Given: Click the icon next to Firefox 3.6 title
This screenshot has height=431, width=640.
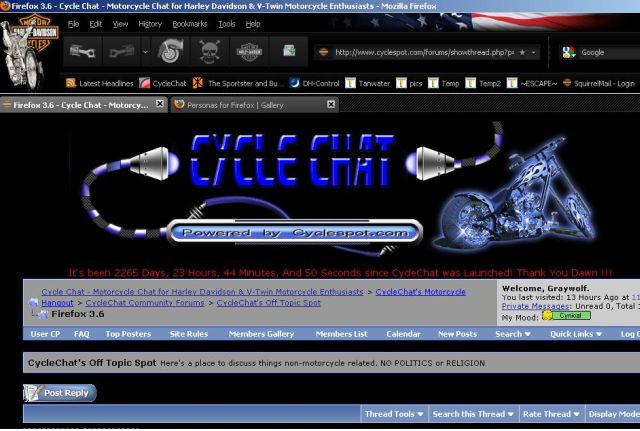Looking at the screenshot, I should (42, 314).
